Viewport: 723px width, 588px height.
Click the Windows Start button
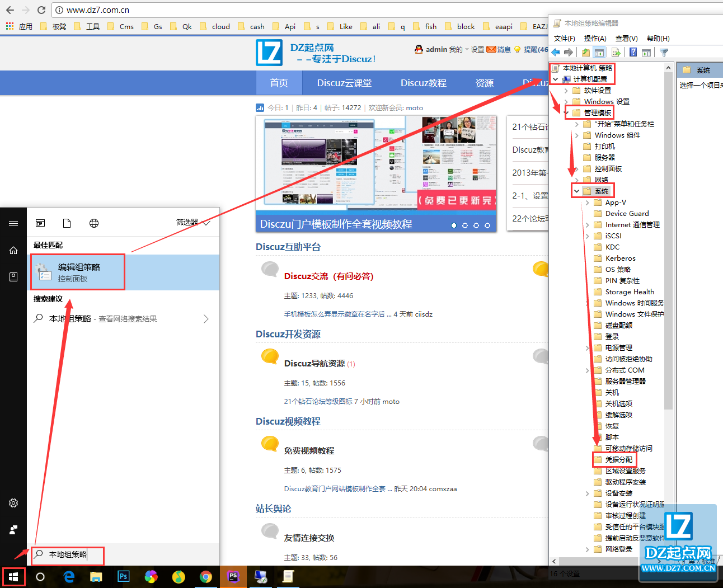(13, 576)
